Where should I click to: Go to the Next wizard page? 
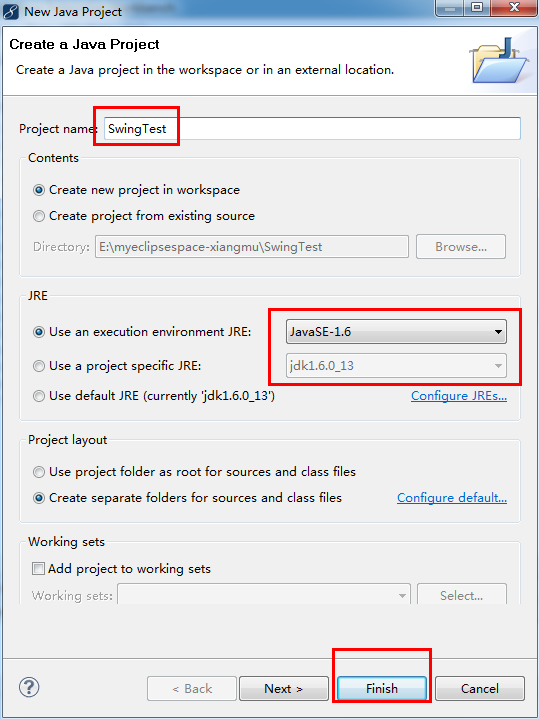click(x=283, y=688)
